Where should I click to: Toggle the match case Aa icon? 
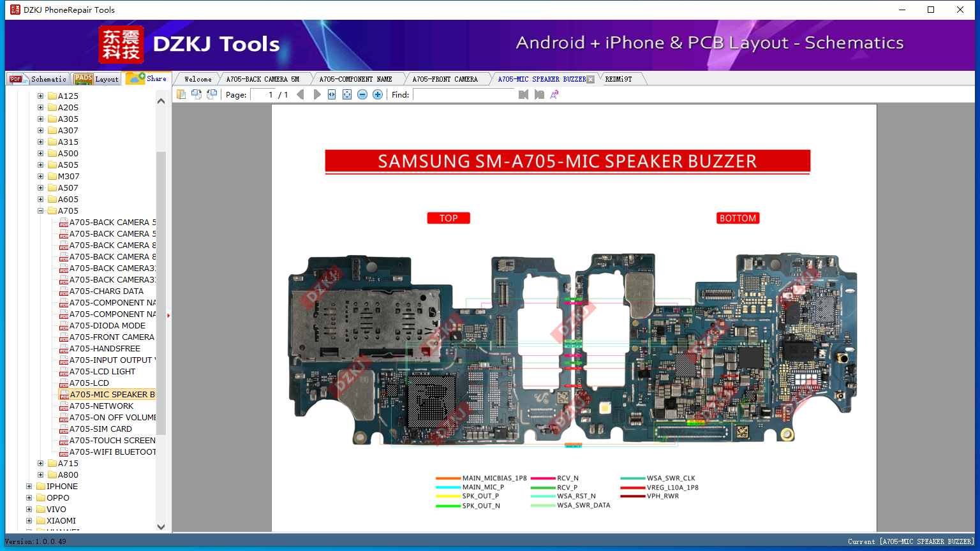point(554,94)
